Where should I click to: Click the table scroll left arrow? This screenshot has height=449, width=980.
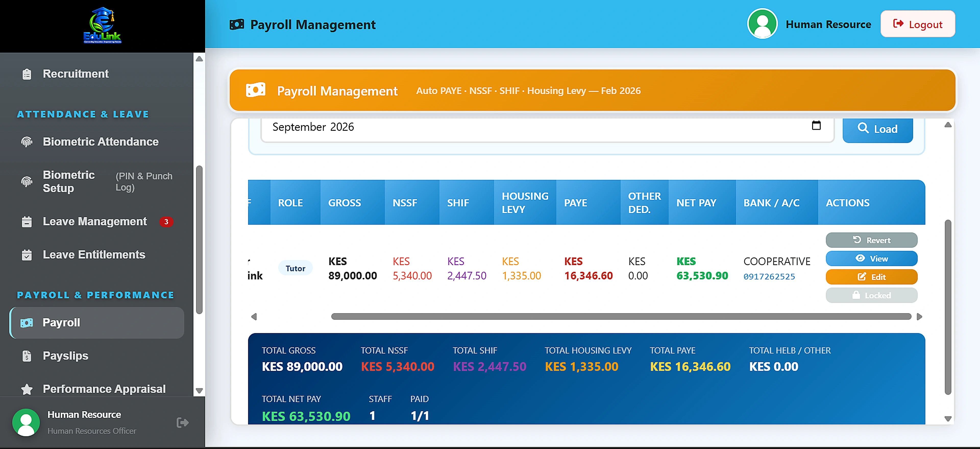pos(254,316)
